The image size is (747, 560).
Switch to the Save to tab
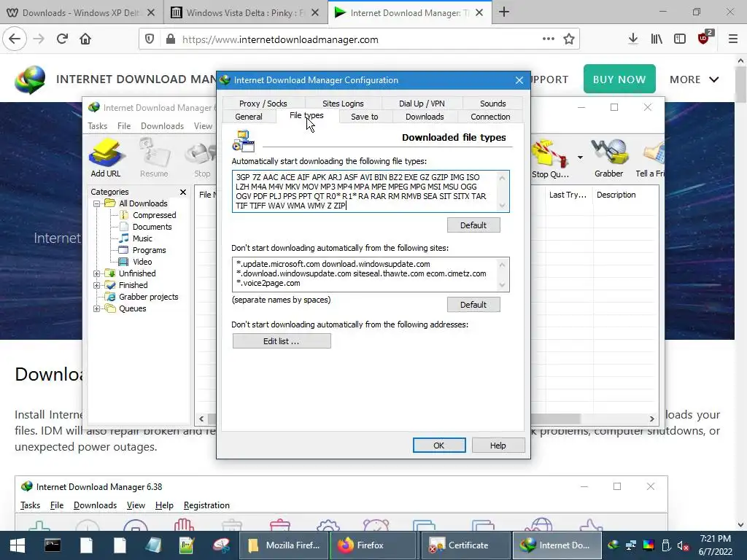point(365,117)
